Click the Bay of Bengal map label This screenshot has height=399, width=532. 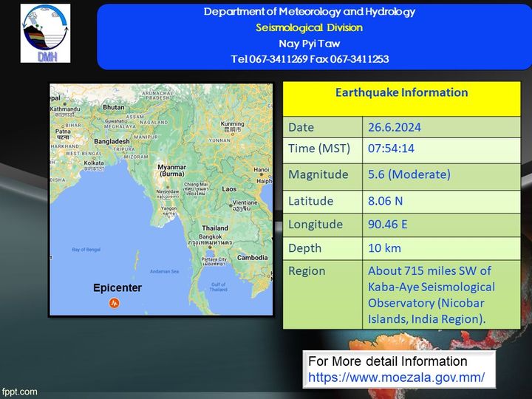pos(87,250)
